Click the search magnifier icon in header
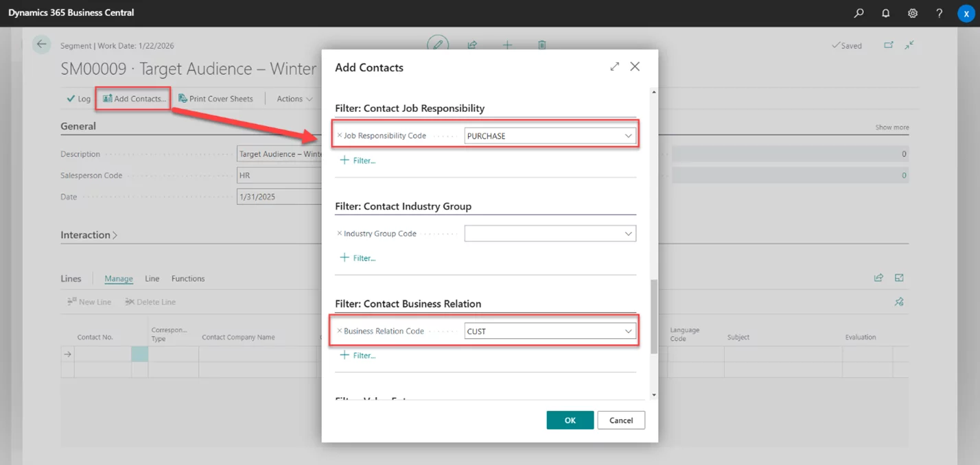This screenshot has width=980, height=465. pyautogui.click(x=859, y=13)
